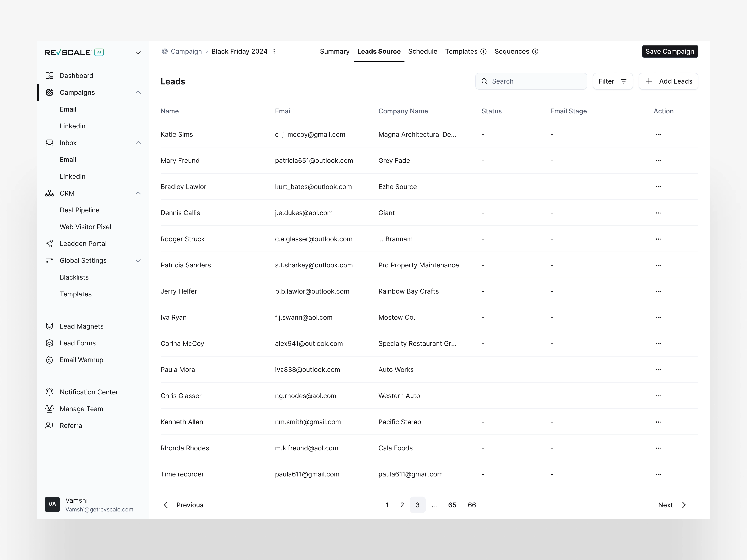Jump to page 66
Viewport: 747px width, 560px height.
[x=472, y=505]
